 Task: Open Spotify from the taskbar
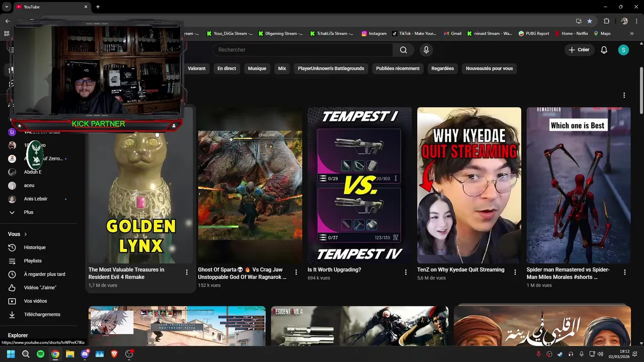click(x=40, y=354)
